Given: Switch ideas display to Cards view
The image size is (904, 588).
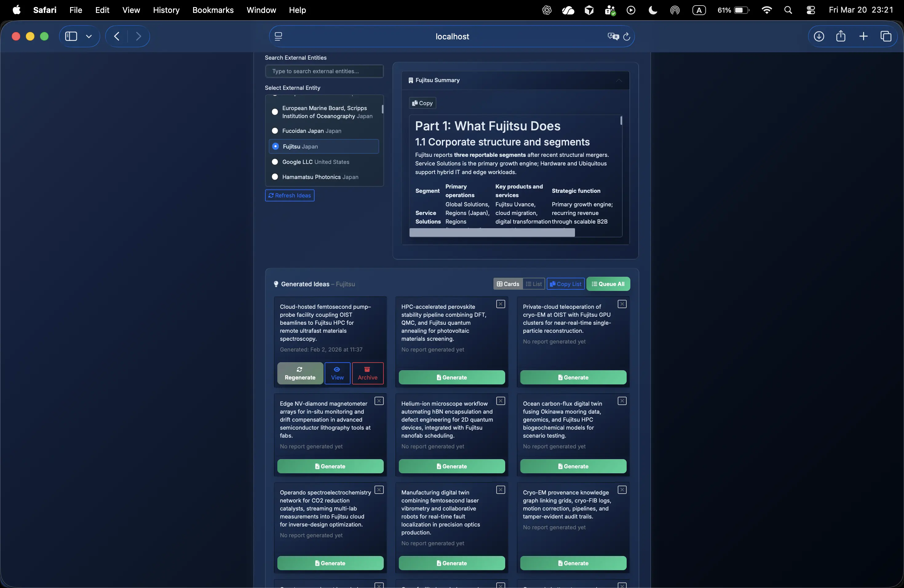Looking at the screenshot, I should (508, 284).
